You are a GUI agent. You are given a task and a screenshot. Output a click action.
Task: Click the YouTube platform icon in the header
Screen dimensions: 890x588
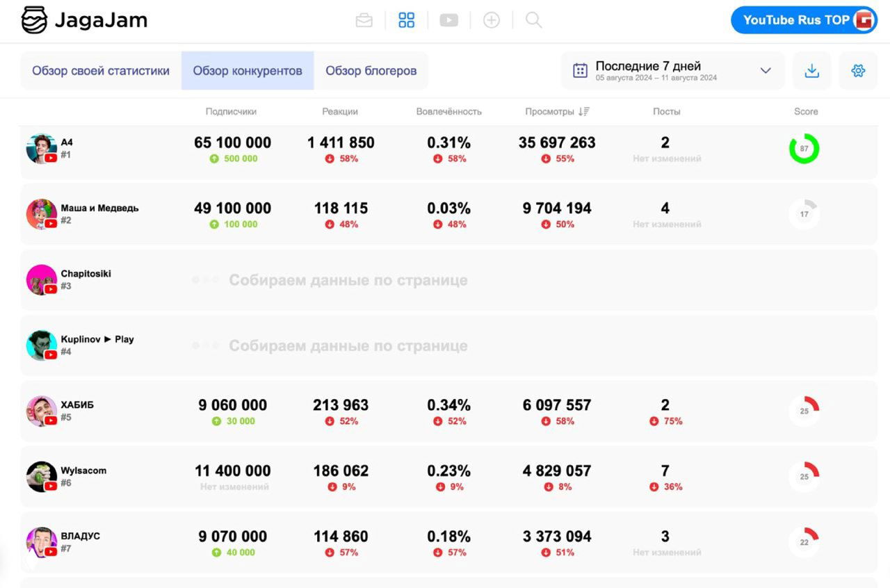[x=448, y=19]
